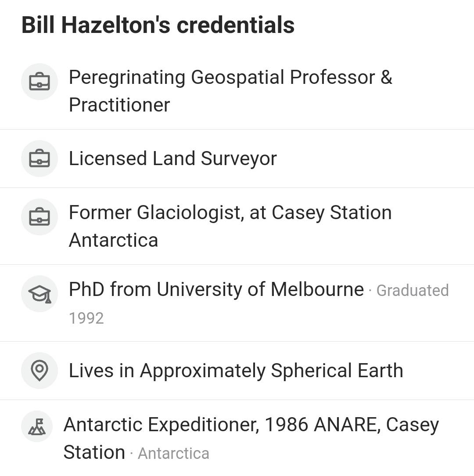Click the gray "Antarctica" label after Station
Screen dimensions: 474x476
pos(173,454)
